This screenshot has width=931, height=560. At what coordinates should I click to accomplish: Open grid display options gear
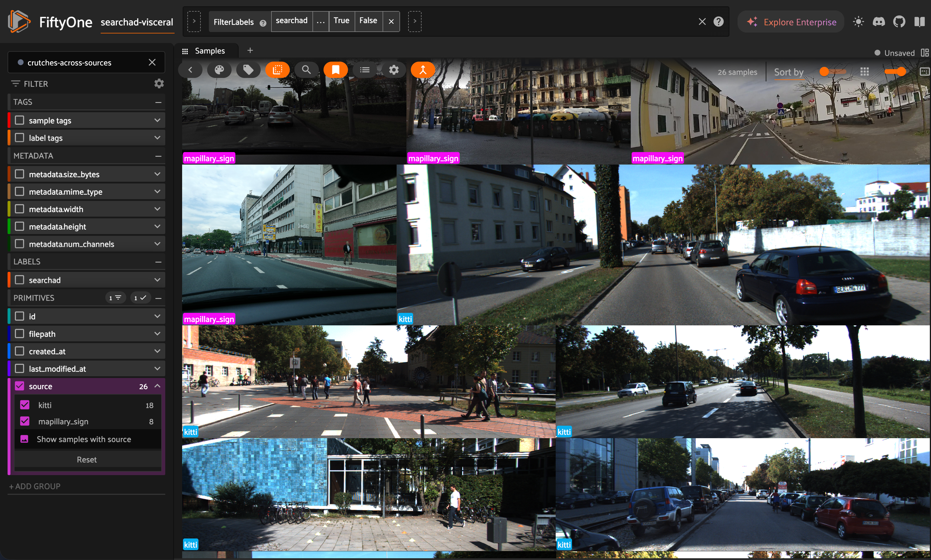[394, 70]
